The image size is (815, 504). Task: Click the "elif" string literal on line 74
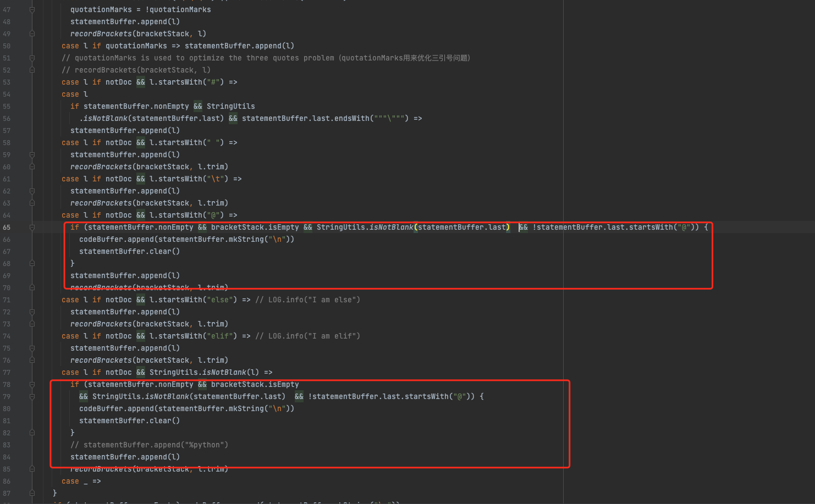point(220,336)
